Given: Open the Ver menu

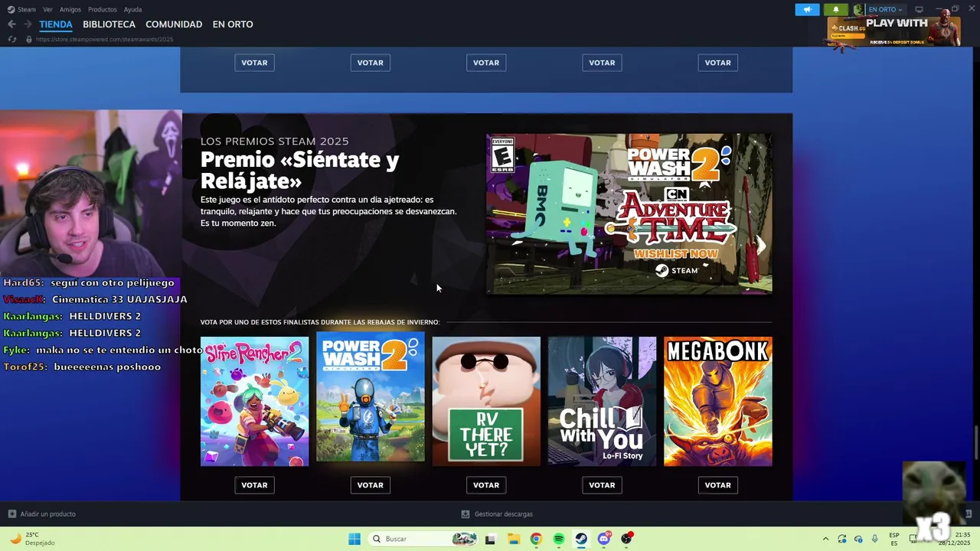Looking at the screenshot, I should pyautogui.click(x=47, y=9).
